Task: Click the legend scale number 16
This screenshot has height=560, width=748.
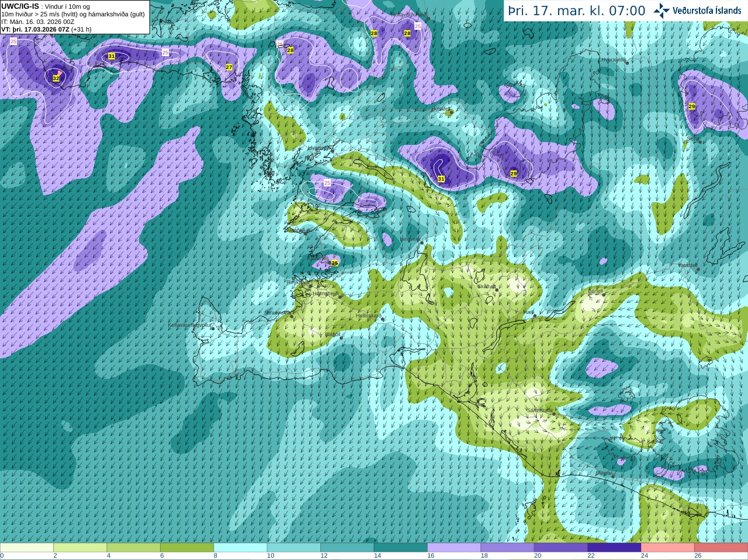Action: (431, 556)
